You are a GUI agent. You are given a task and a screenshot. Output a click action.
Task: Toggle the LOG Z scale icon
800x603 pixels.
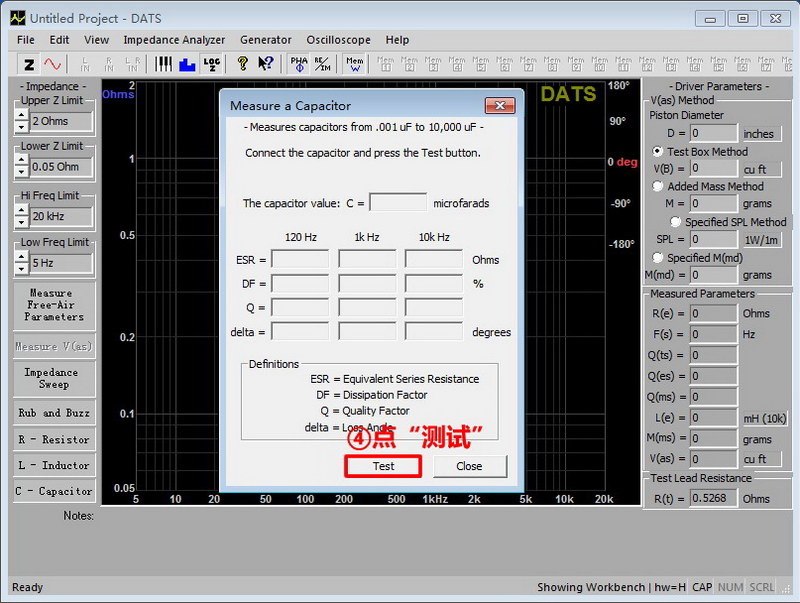click(x=211, y=64)
